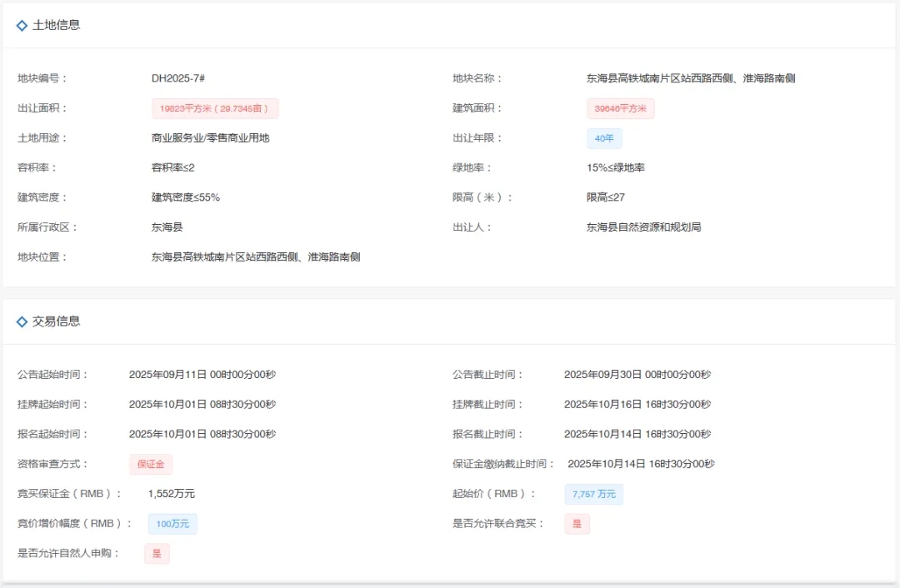Select the 土地信息 section heading

click(56, 25)
